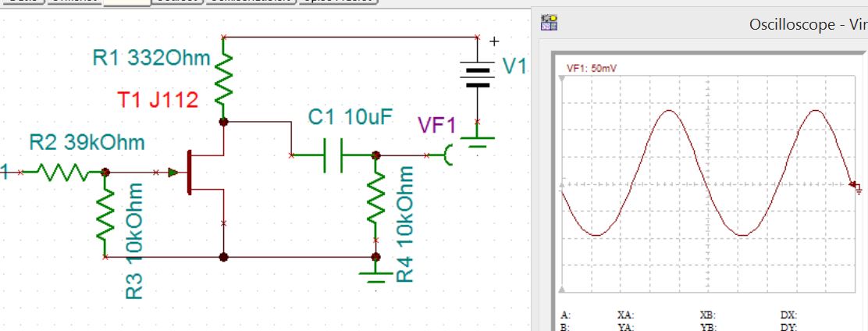Click the 'T1 J112' label
Viewport: 868px width, 331px height.
[x=157, y=100]
